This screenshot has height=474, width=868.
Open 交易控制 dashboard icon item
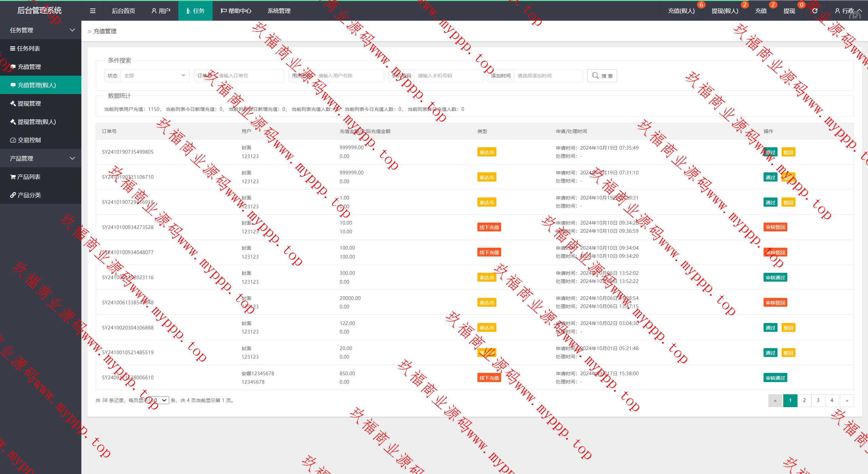pos(29,140)
